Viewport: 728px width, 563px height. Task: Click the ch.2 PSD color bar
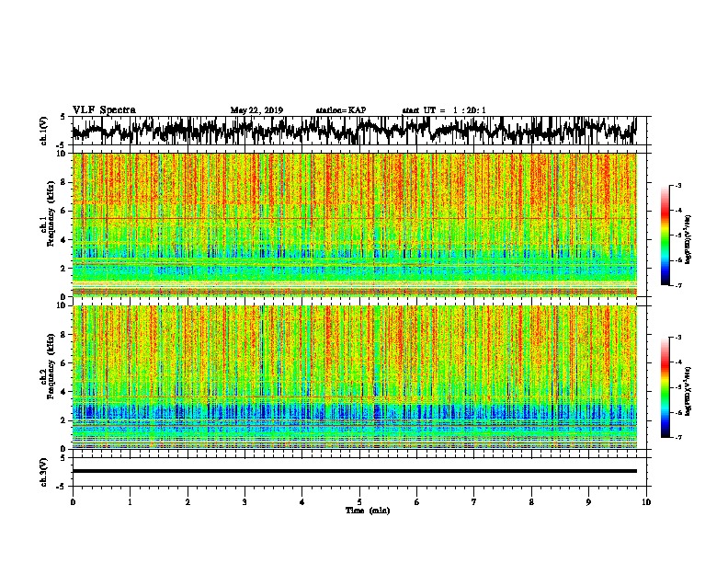(x=665, y=387)
